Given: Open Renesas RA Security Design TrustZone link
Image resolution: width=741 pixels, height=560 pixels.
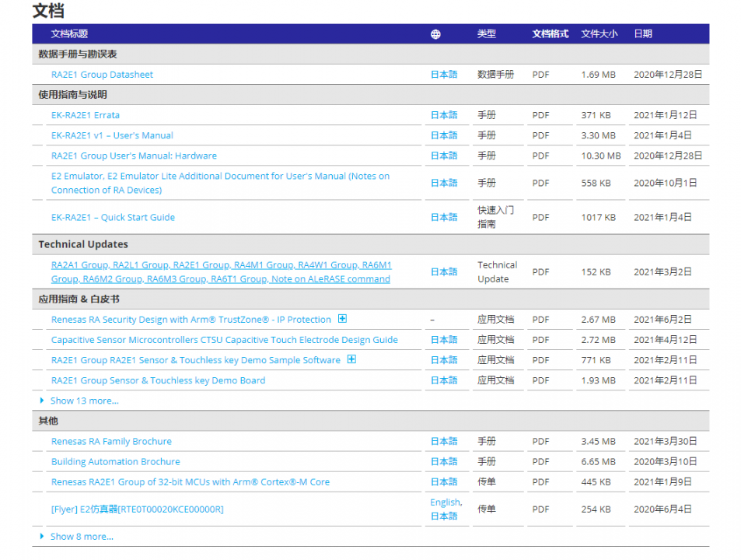Looking at the screenshot, I should (191, 320).
